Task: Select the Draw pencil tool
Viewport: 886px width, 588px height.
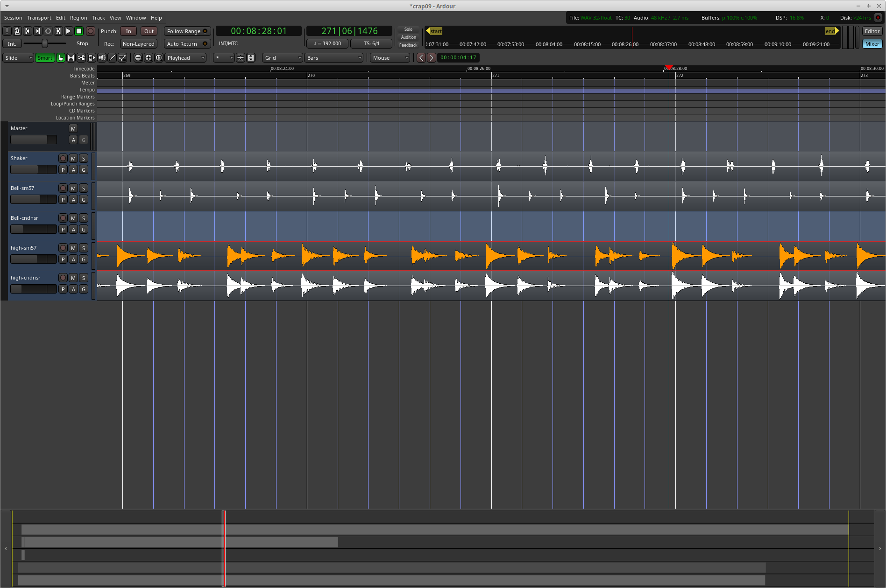Action: pos(112,58)
